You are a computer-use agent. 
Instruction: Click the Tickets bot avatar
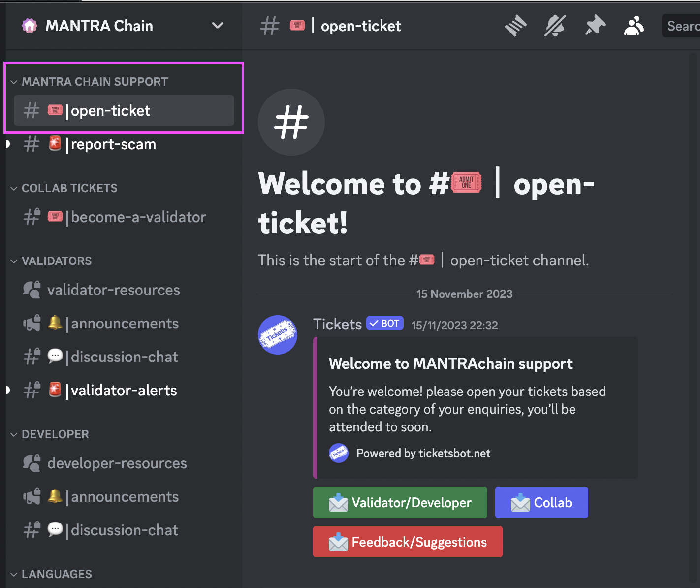pyautogui.click(x=278, y=335)
